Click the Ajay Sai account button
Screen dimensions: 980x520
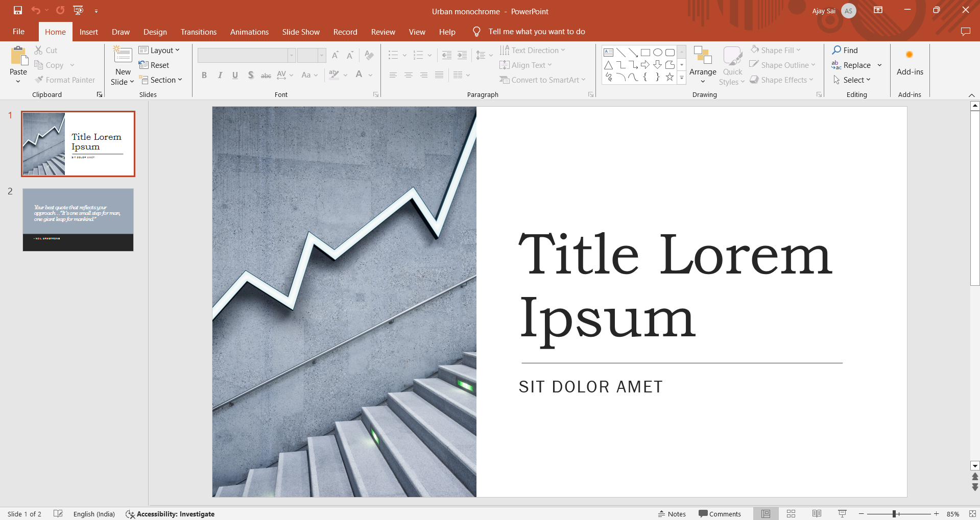click(833, 11)
